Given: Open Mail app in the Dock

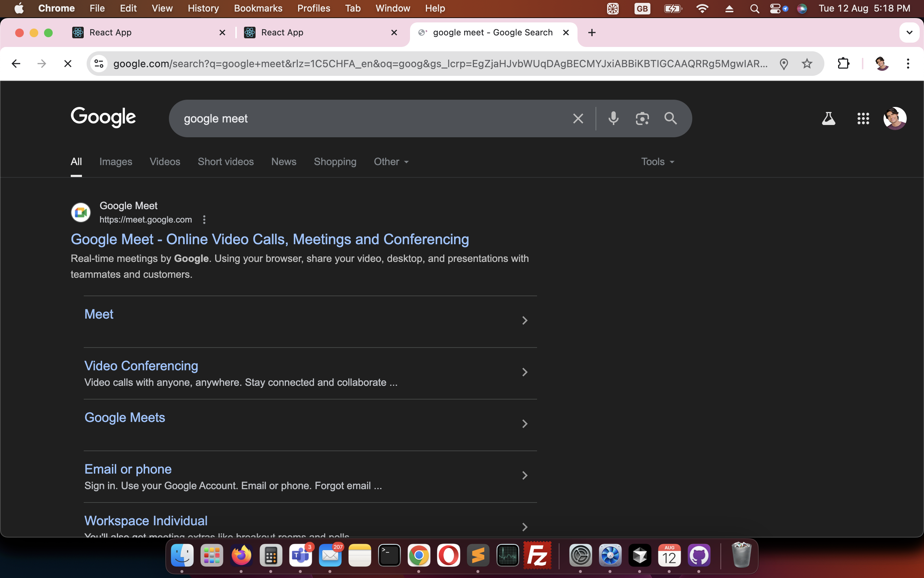Looking at the screenshot, I should pos(330,555).
